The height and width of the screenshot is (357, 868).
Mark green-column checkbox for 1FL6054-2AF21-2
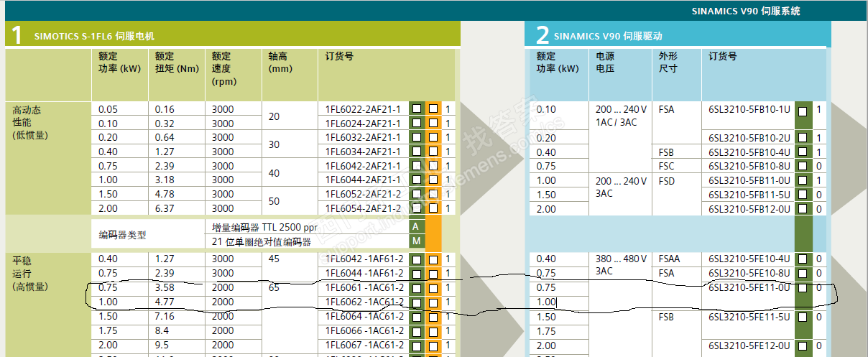pos(416,208)
